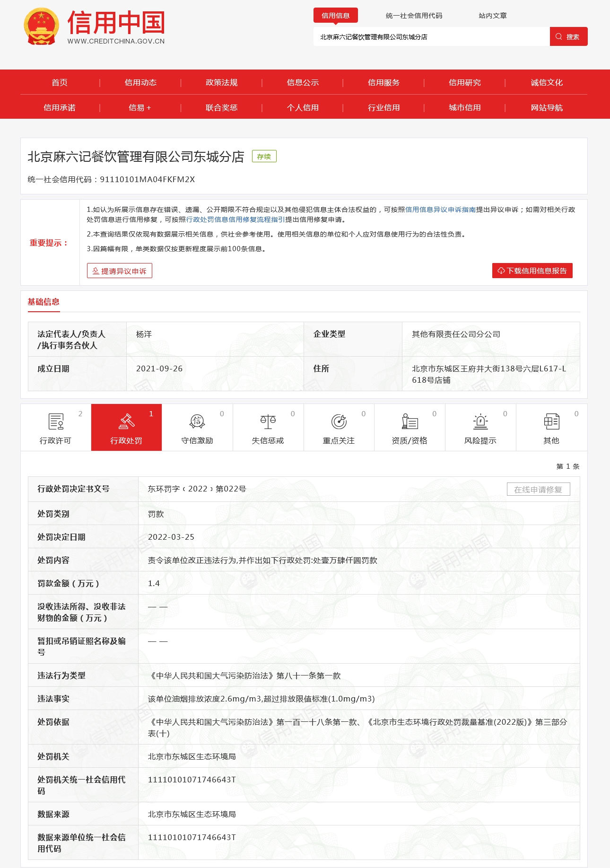
Task: Open the 信易+ navigation item
Action: point(140,107)
